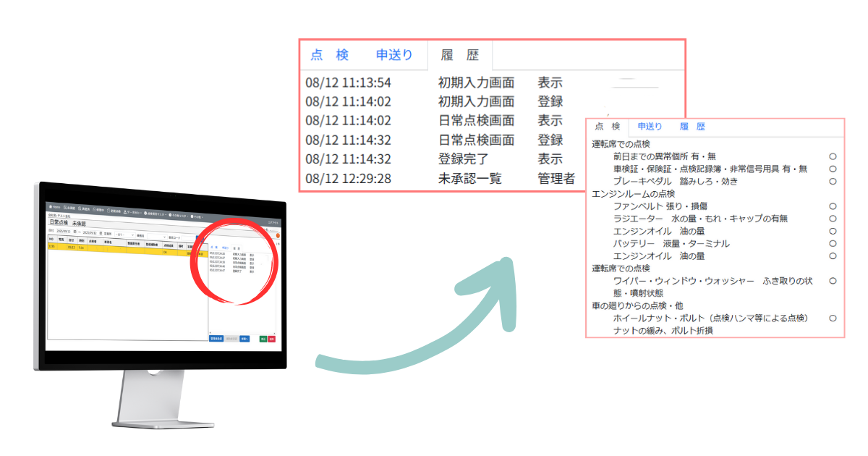
Task: Open 未承認 list icon in the top navbar
Action: pyautogui.click(x=66, y=208)
